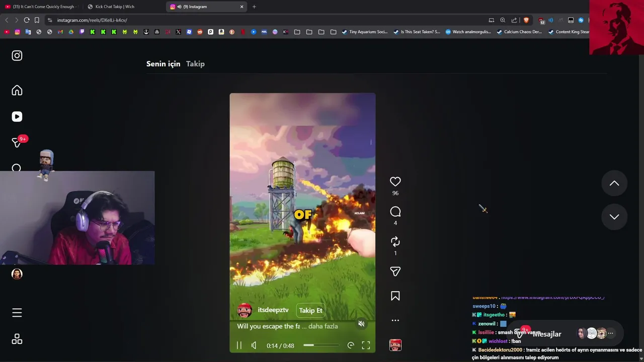Switch to the 'Kick Chat Takip | Wich' tab
Viewport: 644px width, 362px height.
(123, 7)
